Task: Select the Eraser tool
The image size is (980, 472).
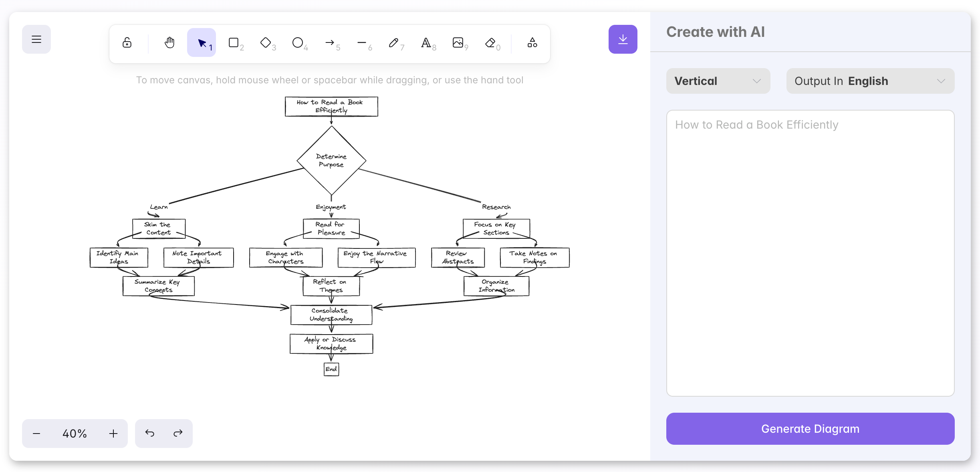Action: click(x=490, y=42)
